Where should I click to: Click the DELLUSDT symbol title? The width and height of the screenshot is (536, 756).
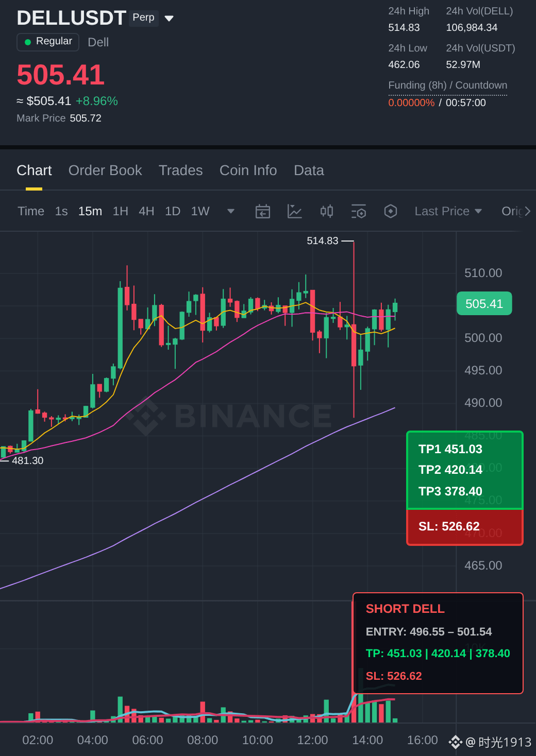point(72,18)
